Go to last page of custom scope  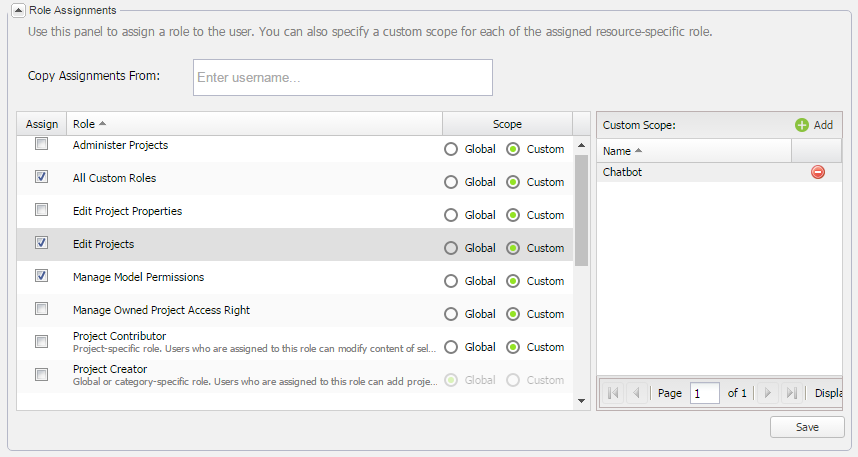click(790, 393)
